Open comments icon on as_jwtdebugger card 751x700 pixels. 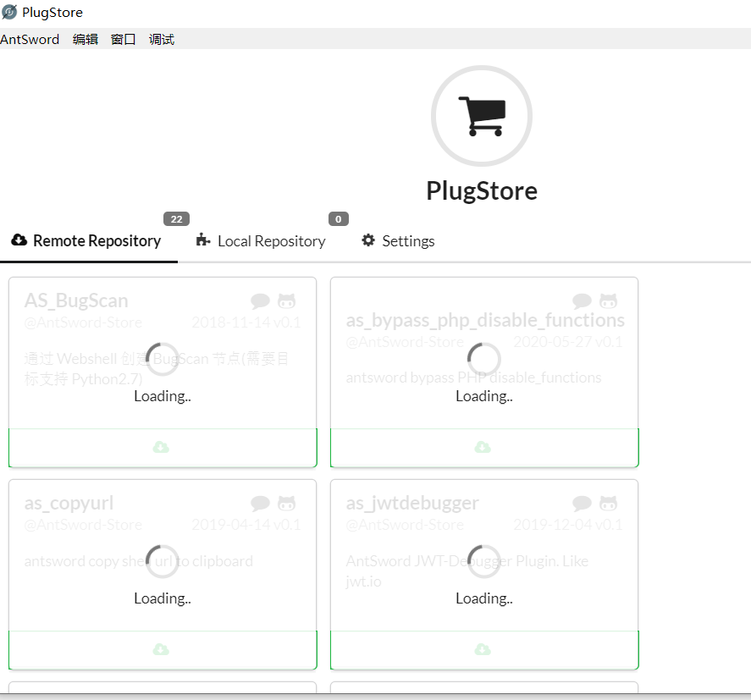[x=583, y=504]
